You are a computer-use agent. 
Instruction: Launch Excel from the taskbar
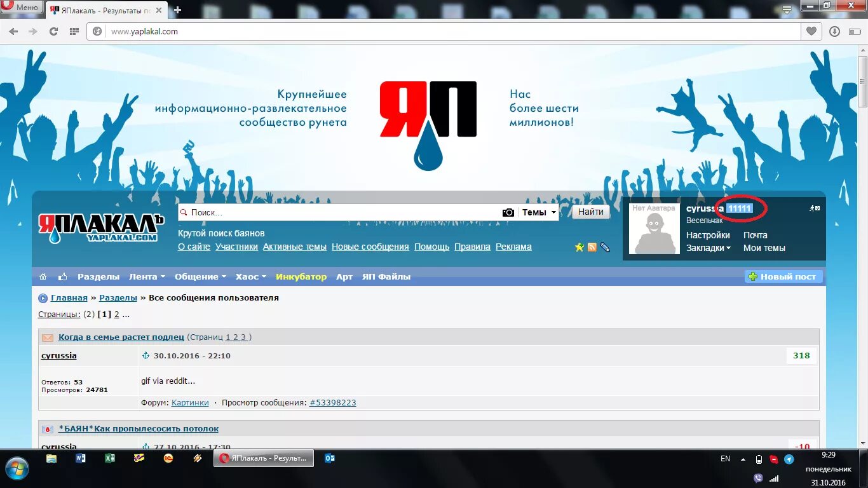[110, 457]
